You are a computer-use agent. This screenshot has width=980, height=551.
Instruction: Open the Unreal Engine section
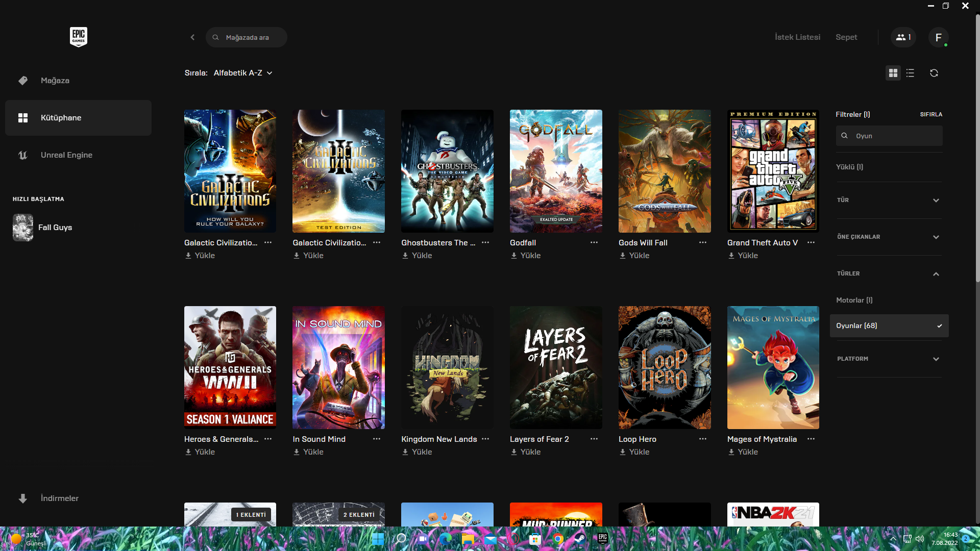pos(78,155)
